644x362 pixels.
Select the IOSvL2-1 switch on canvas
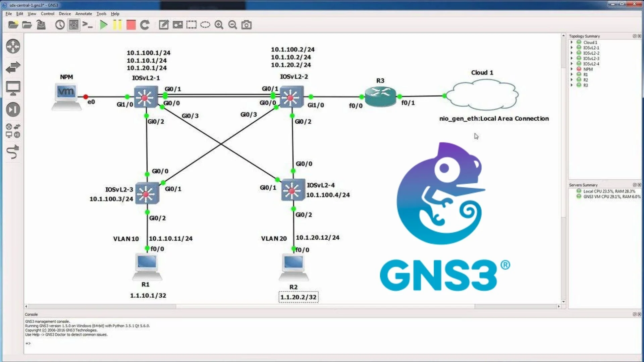[146, 97]
